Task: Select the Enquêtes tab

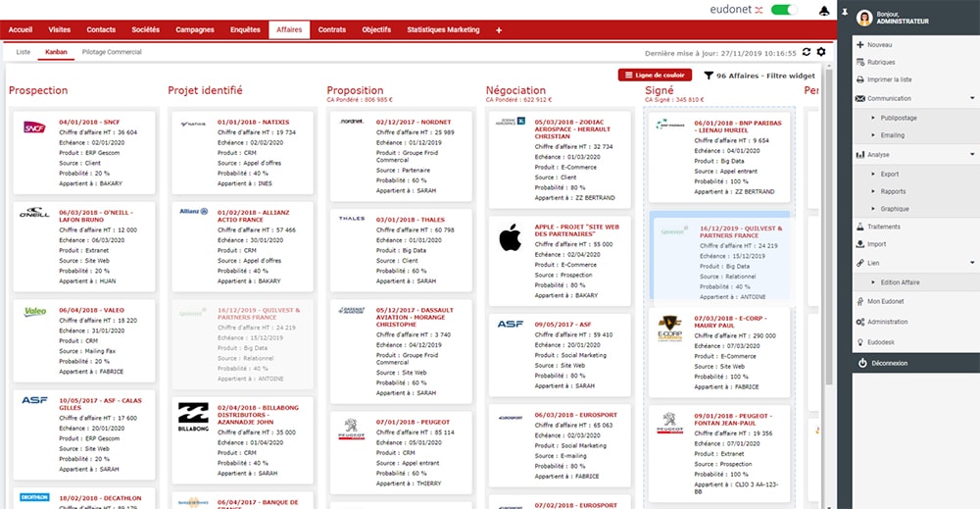Action: [x=245, y=29]
